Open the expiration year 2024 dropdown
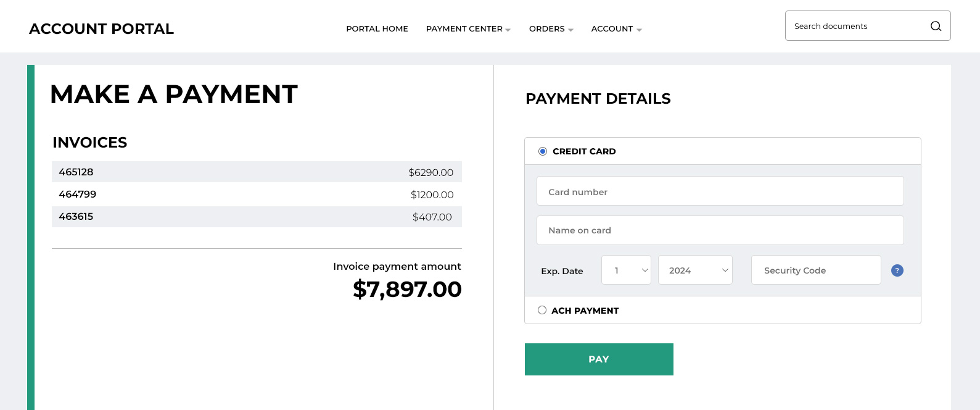This screenshot has width=980, height=410. click(695, 270)
